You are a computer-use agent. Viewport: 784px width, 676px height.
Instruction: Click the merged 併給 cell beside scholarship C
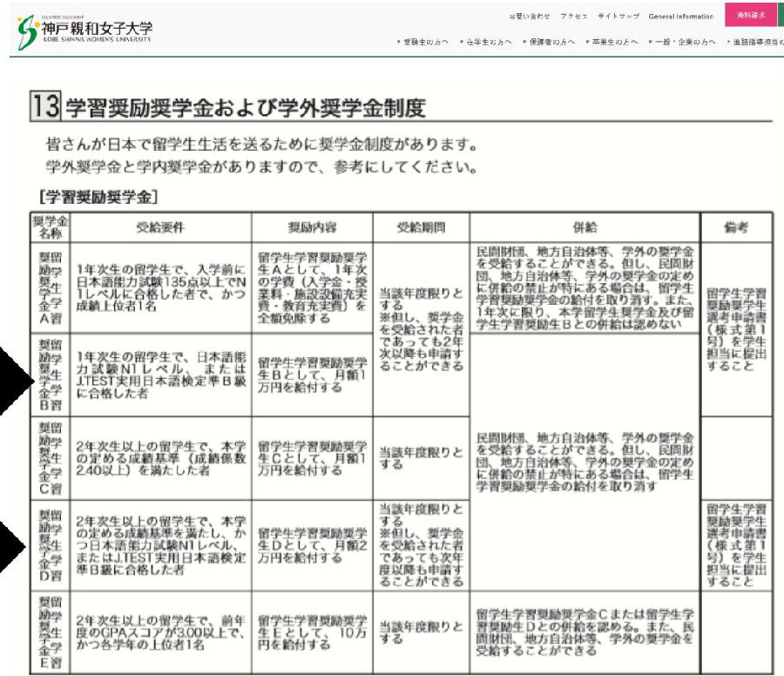point(585,462)
